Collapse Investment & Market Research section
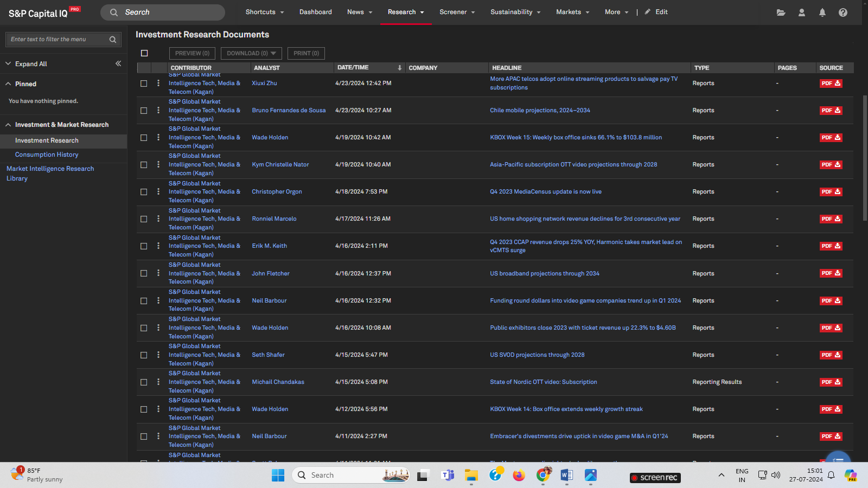Viewport: 868px width, 488px height. [9, 125]
